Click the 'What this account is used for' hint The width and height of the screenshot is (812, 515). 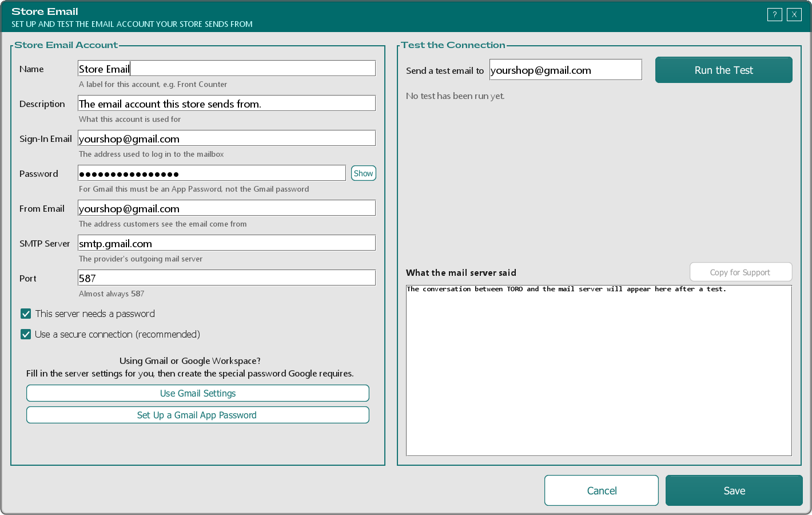[x=130, y=119]
